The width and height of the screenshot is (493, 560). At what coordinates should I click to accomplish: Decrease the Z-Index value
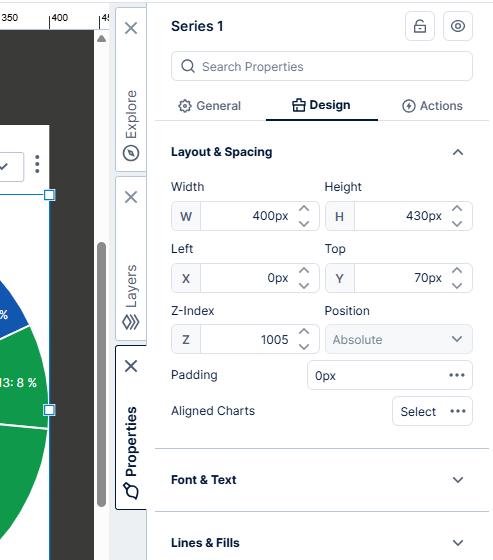(304, 347)
